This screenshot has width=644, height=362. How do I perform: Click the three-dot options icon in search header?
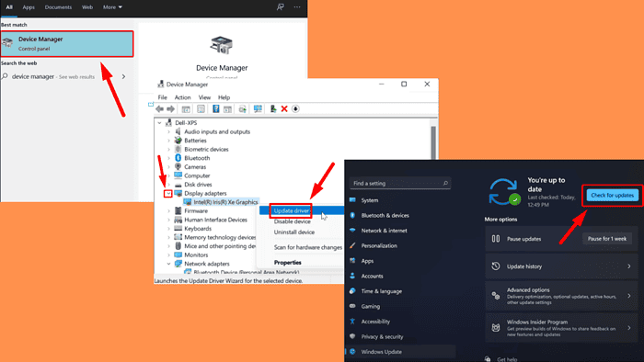tap(297, 7)
